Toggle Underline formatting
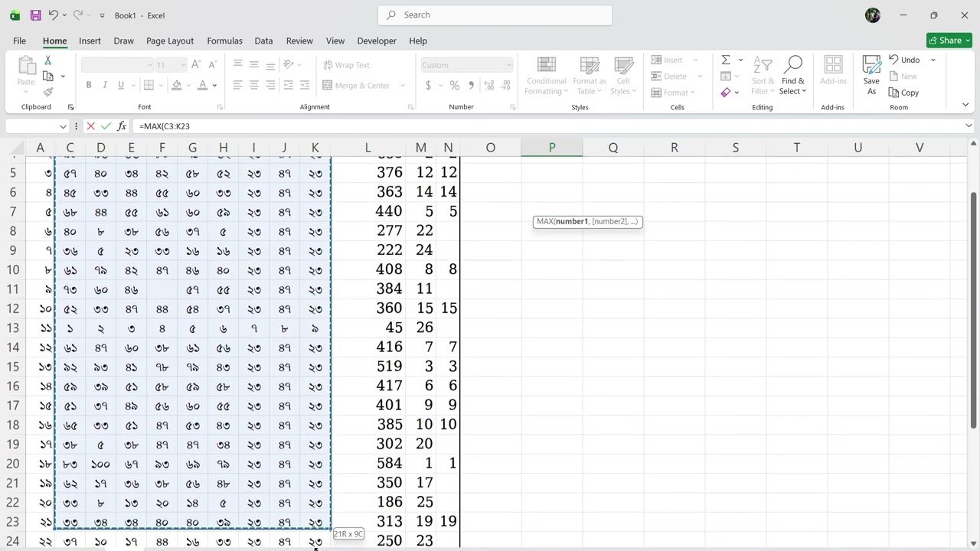The height and width of the screenshot is (551, 980). 121,85
